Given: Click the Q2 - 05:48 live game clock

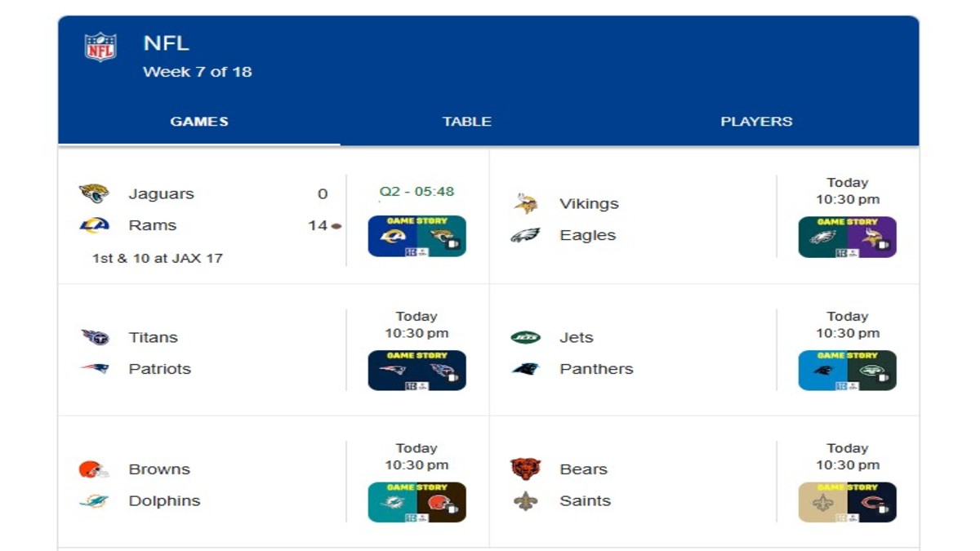Looking at the screenshot, I should [416, 192].
